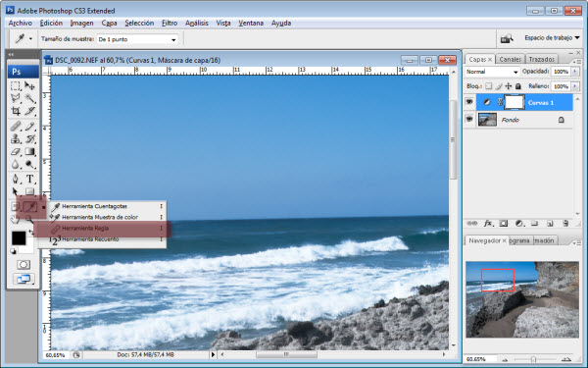Link layers icon in Capas panel
Image resolution: width=588 pixels, height=368 pixels.
471,224
